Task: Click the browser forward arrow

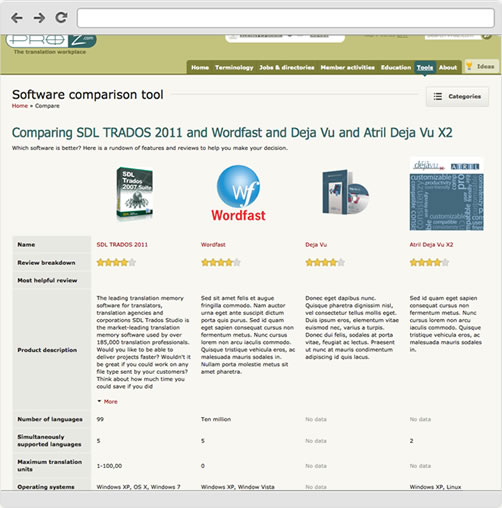Action: pos(39,18)
